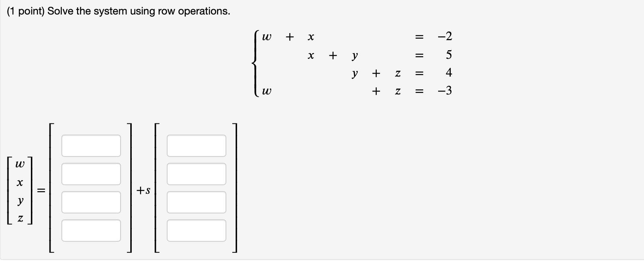Click the bottom input box of the s vector

197,231
